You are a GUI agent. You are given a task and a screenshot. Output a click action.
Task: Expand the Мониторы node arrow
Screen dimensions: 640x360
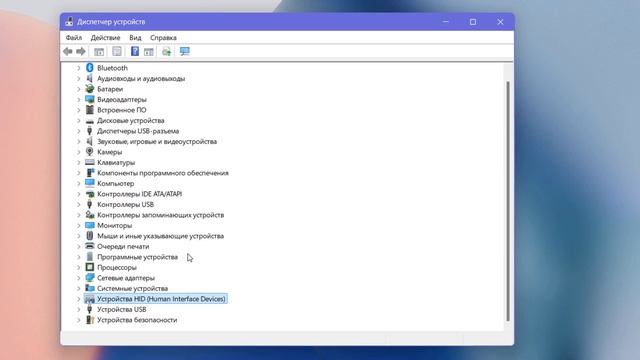click(79, 225)
